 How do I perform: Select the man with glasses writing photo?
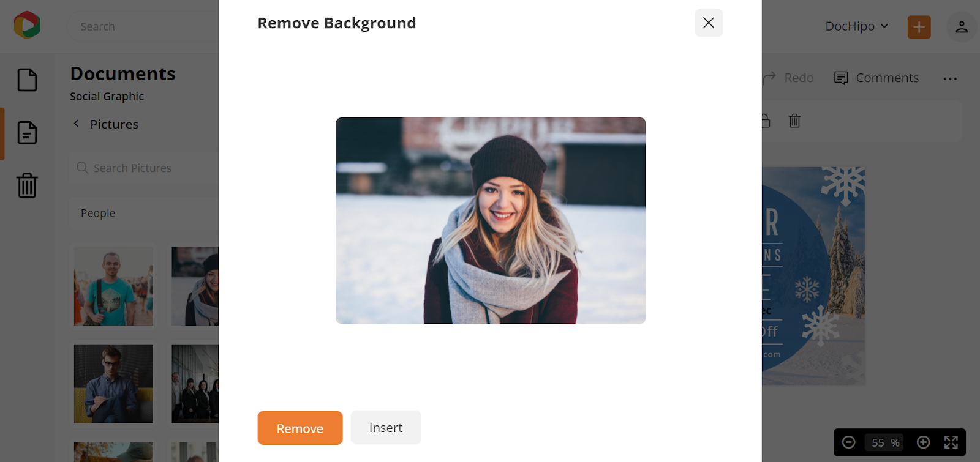point(113,384)
